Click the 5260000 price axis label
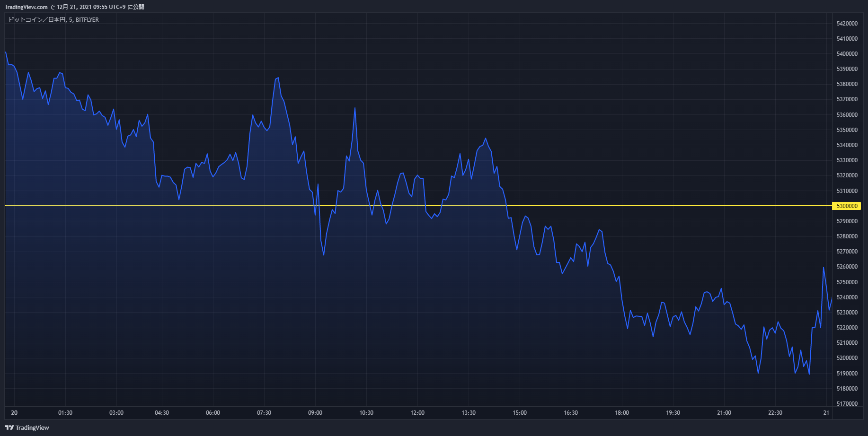The height and width of the screenshot is (436, 868). (x=847, y=267)
